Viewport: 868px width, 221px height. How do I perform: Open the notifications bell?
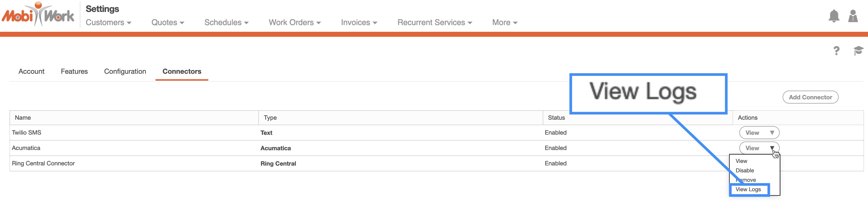tap(834, 16)
